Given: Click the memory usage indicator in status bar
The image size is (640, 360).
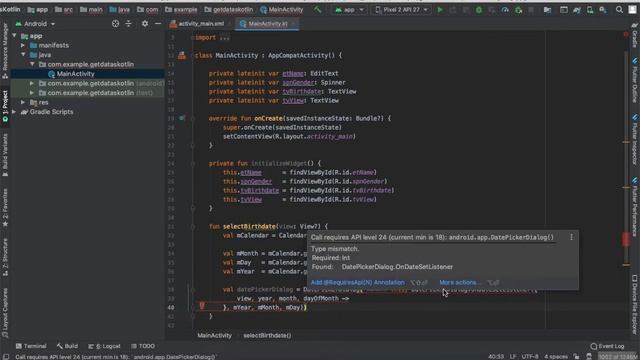Looking at the screenshot, I should (x=617, y=356).
